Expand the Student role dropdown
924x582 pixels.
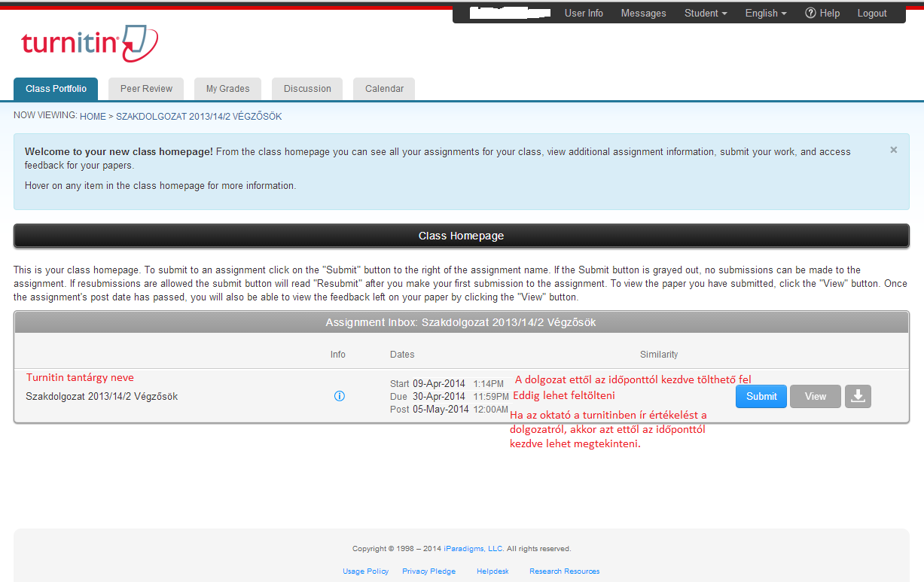pyautogui.click(x=706, y=14)
